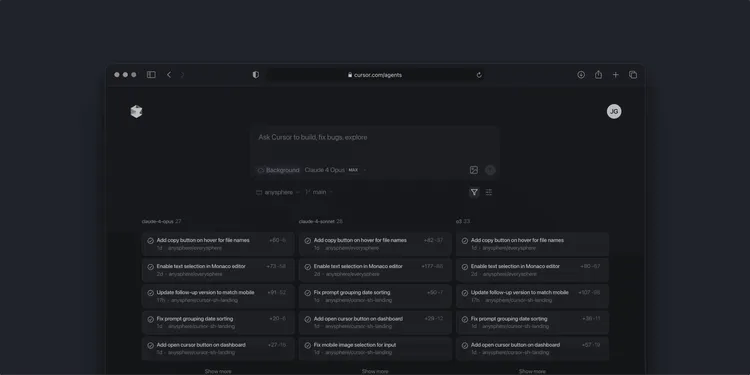Image resolution: width=750 pixels, height=375 pixels.
Task: Click the '+107 -98' diff stat
Action: (589, 292)
